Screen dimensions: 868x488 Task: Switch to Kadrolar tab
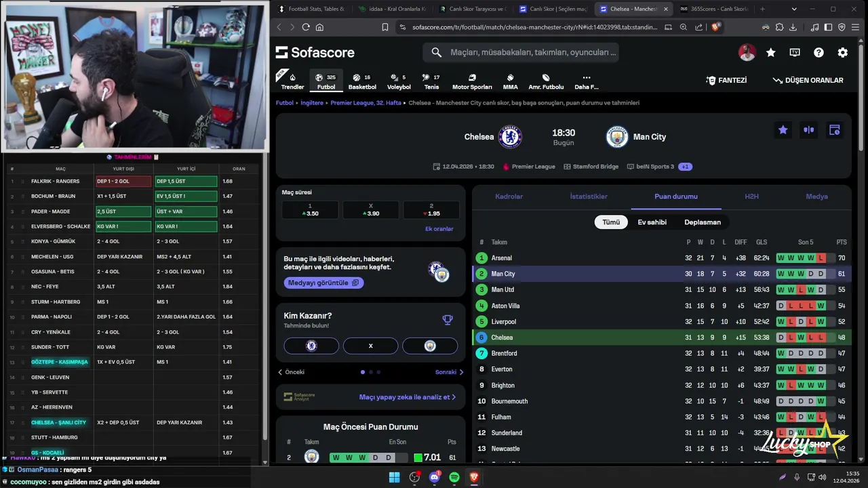509,197
